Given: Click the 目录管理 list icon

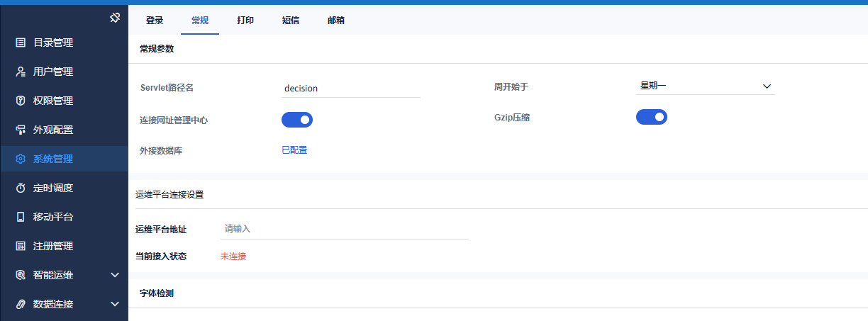Looking at the screenshot, I should click(21, 43).
